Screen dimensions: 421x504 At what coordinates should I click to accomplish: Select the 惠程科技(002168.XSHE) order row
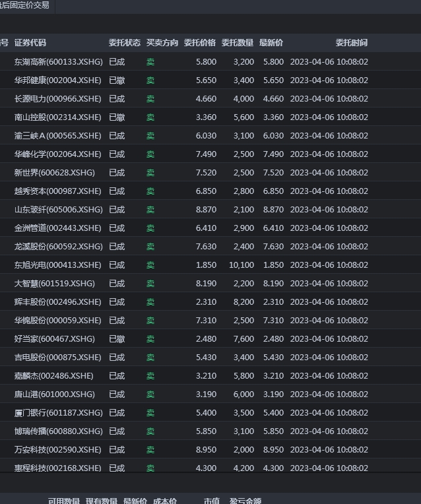click(210, 466)
